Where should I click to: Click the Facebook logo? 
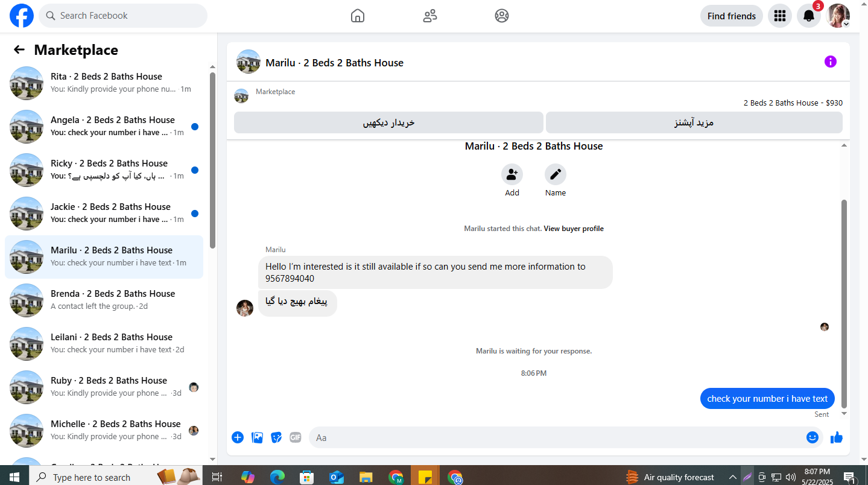click(x=22, y=16)
